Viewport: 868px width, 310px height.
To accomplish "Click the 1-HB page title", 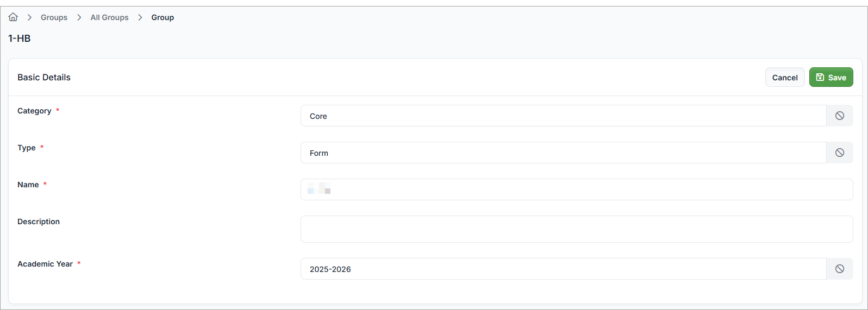I will click(x=20, y=39).
